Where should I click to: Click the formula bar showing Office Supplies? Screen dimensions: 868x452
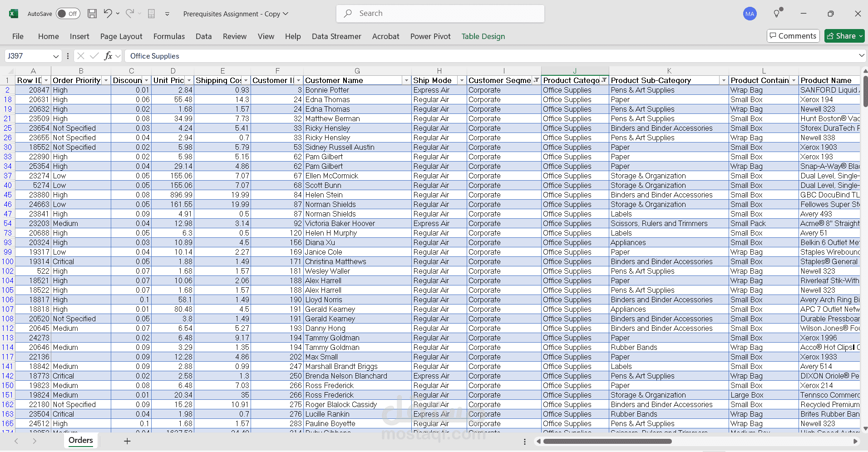[490, 56]
